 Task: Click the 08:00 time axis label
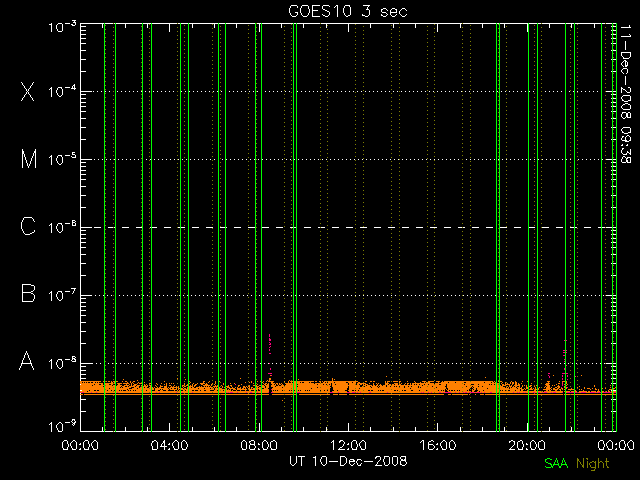tap(259, 445)
